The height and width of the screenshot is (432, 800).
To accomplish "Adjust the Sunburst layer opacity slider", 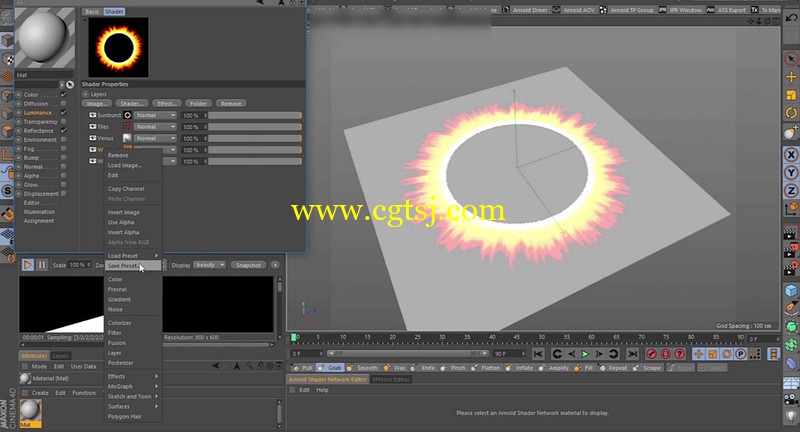I will [x=255, y=115].
